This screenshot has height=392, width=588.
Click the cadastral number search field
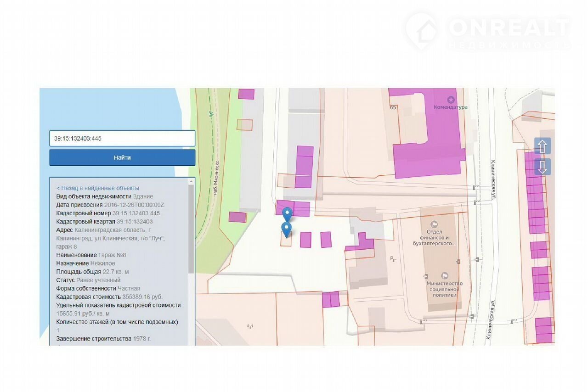click(x=122, y=138)
